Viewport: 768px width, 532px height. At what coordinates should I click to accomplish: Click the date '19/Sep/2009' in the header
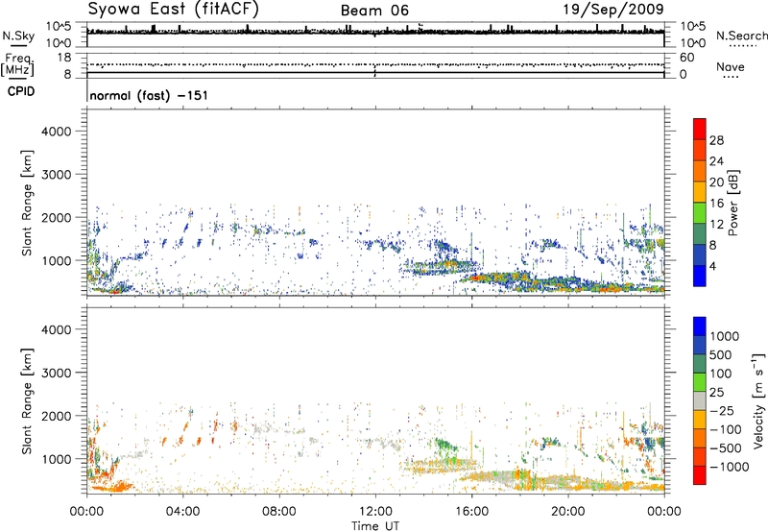coord(613,9)
